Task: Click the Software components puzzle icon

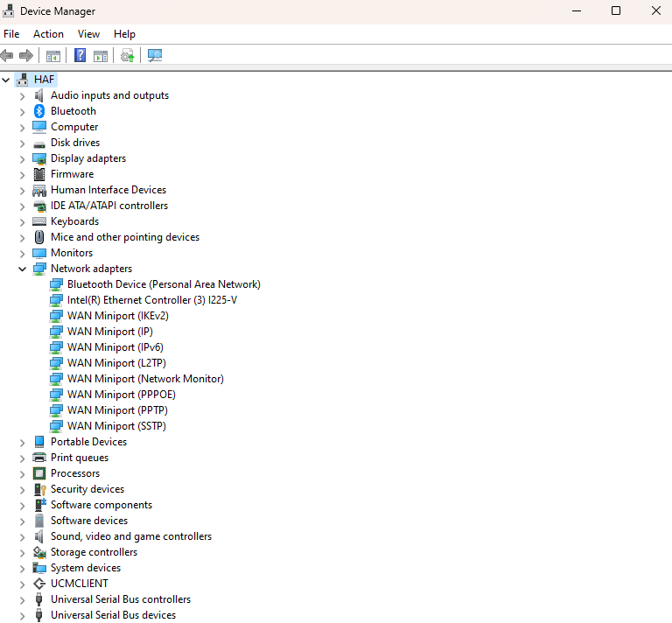Action: click(39, 505)
